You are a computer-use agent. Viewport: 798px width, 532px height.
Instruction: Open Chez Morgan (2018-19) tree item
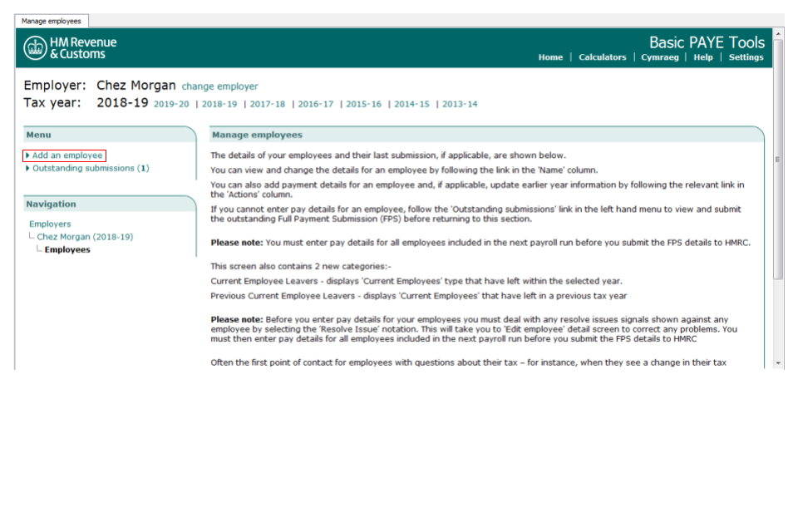[x=85, y=237]
